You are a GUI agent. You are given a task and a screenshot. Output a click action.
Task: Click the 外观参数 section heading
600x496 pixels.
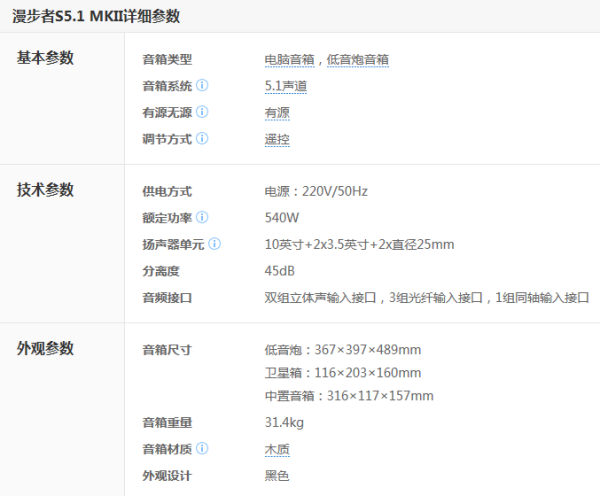point(45,348)
